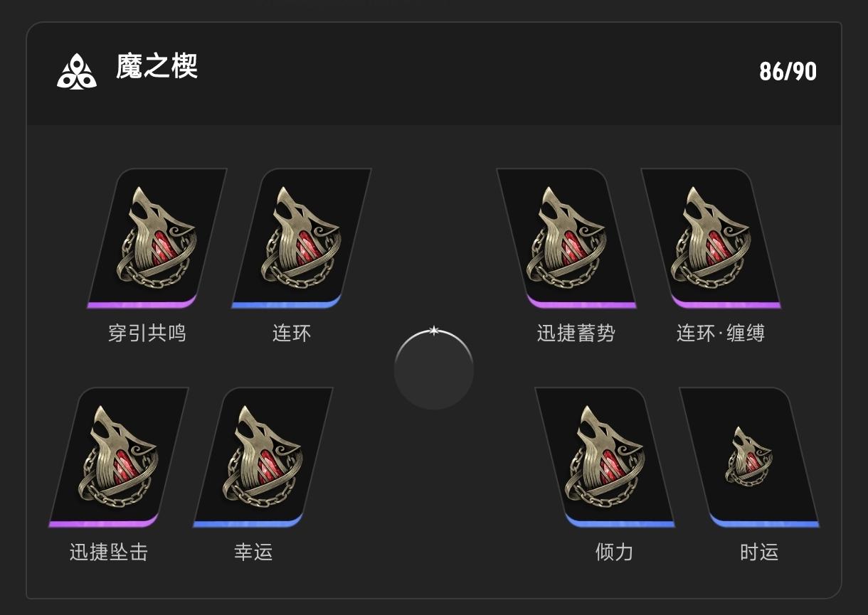Select the small 时运 wolf emblem
Viewport: 868px width, 615px height.
(749, 457)
